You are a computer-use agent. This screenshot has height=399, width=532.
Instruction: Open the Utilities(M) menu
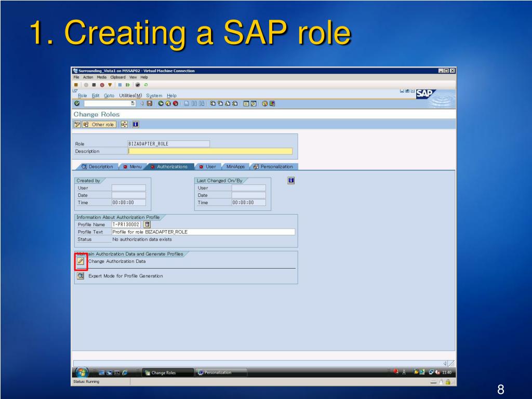[130, 96]
